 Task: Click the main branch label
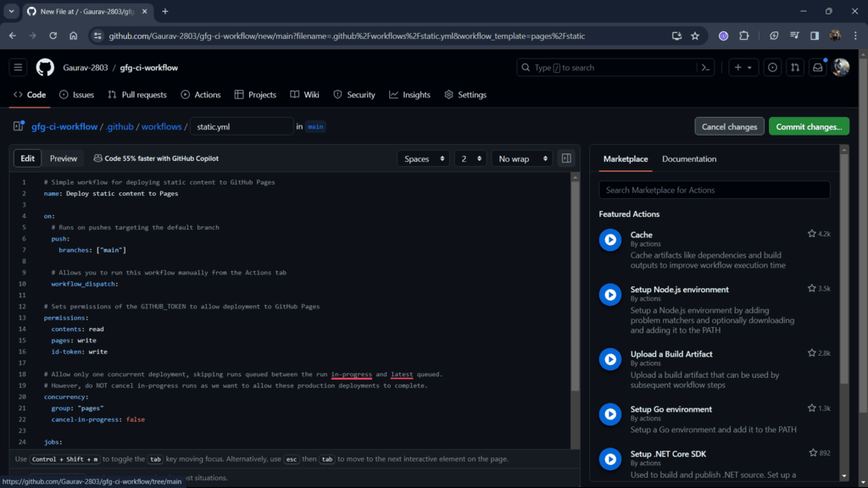click(315, 127)
